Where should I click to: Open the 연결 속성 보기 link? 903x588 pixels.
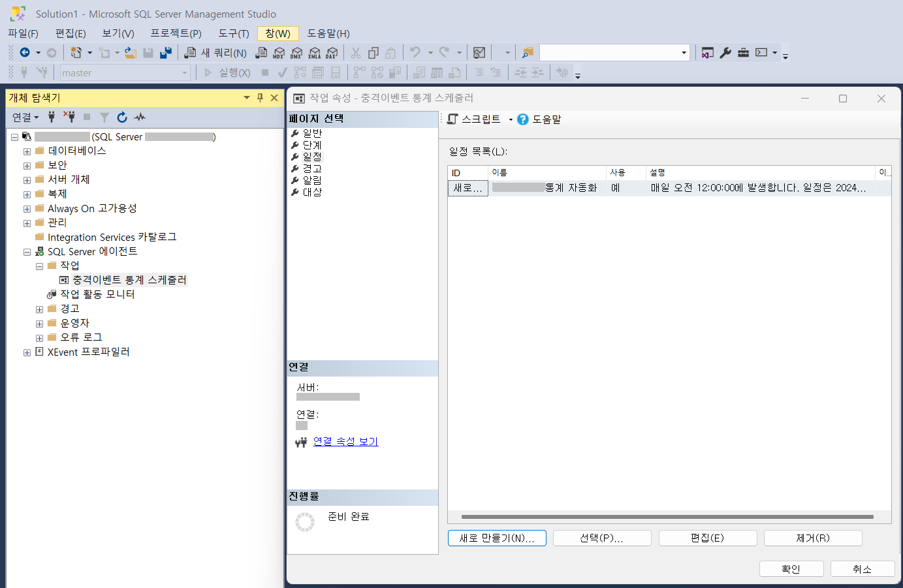click(345, 441)
